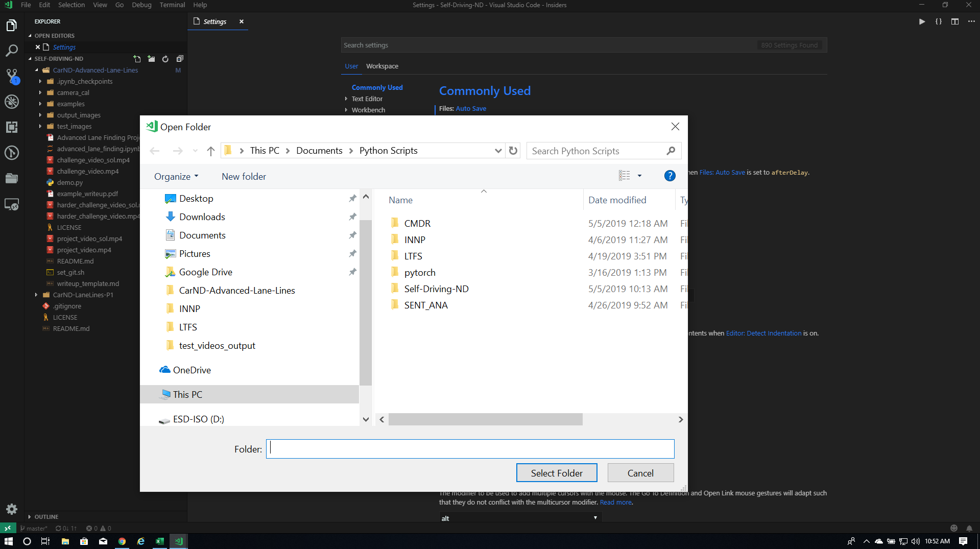This screenshot has height=549, width=980.
Task: Open the Search view in VS Code activity bar
Action: 12,51
